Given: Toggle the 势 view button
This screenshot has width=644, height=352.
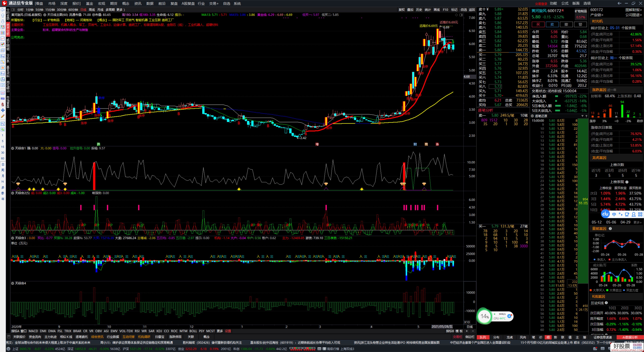Looking at the screenshot, I should click(x=555, y=337).
